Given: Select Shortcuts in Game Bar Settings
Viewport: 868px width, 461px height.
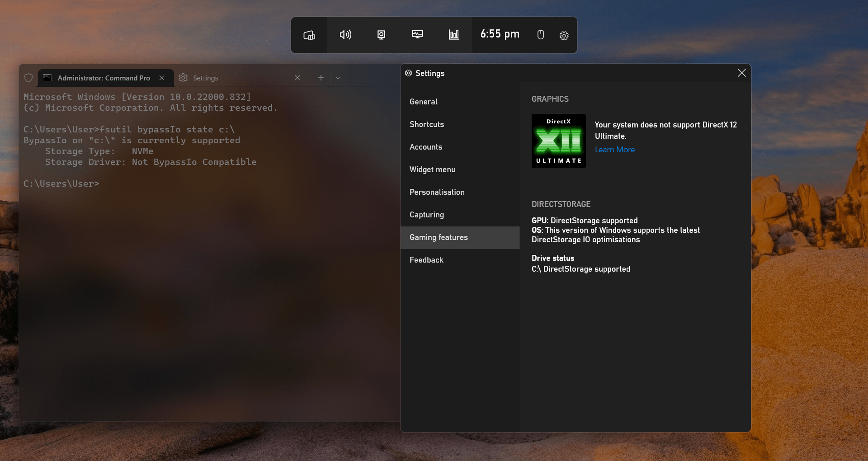Looking at the screenshot, I should click(460, 124).
